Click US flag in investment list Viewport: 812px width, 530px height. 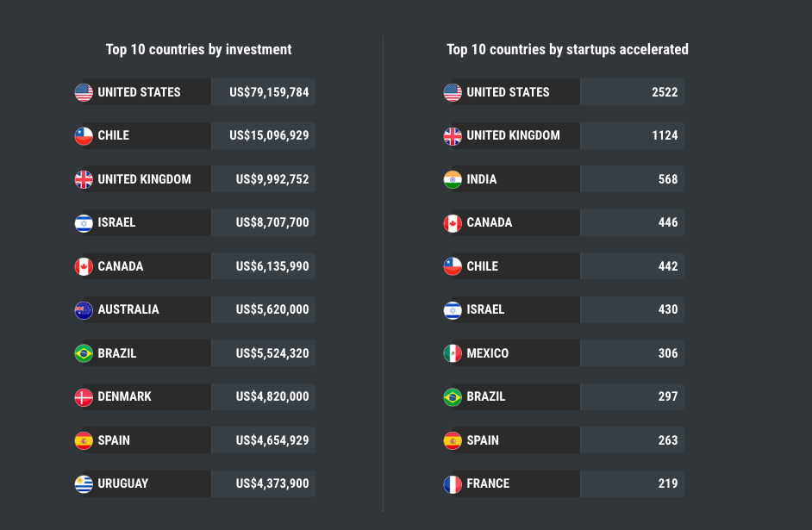(x=84, y=92)
